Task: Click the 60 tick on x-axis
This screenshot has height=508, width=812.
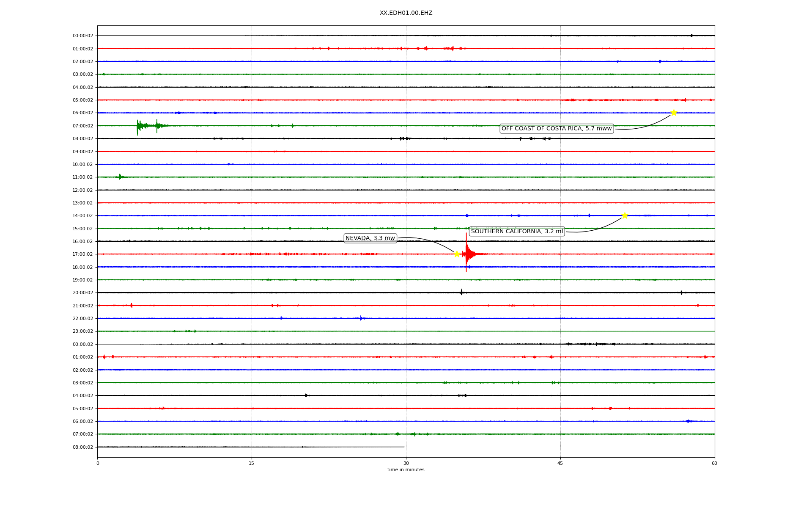Action: tap(714, 463)
